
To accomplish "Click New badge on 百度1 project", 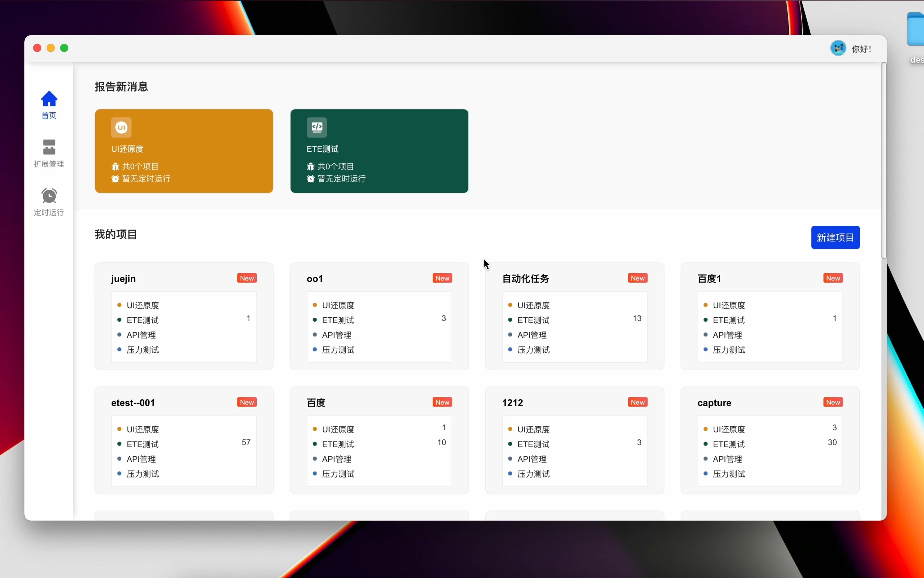I will click(834, 278).
